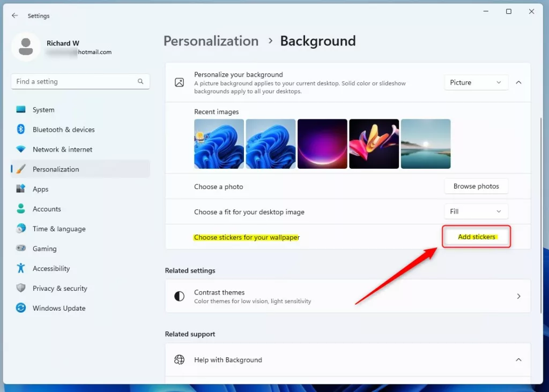Click the Accessibility label in sidebar
Viewport: 549px width, 392px height.
[51, 268]
